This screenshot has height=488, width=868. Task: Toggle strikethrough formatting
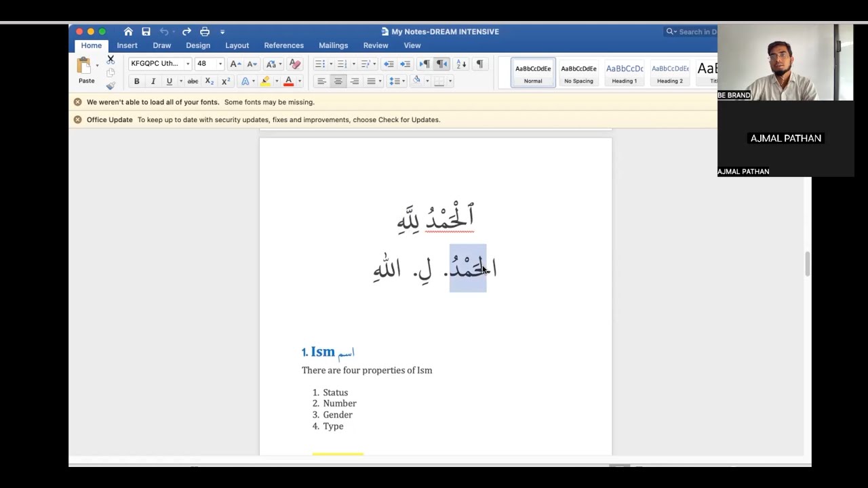click(193, 81)
